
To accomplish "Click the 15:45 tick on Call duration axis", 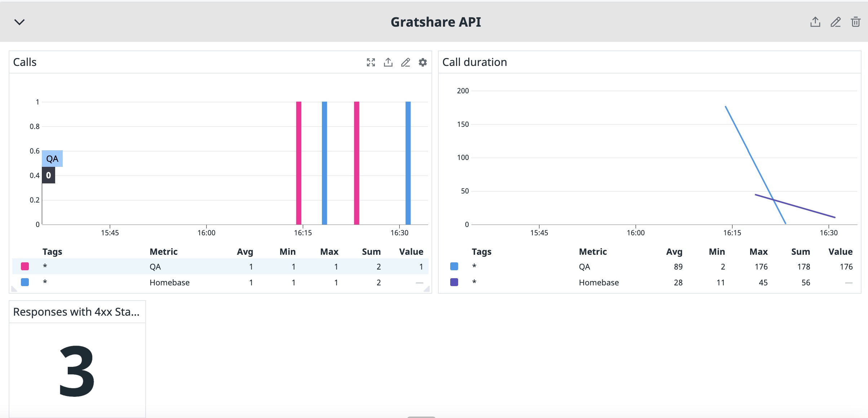I will click(x=539, y=233).
